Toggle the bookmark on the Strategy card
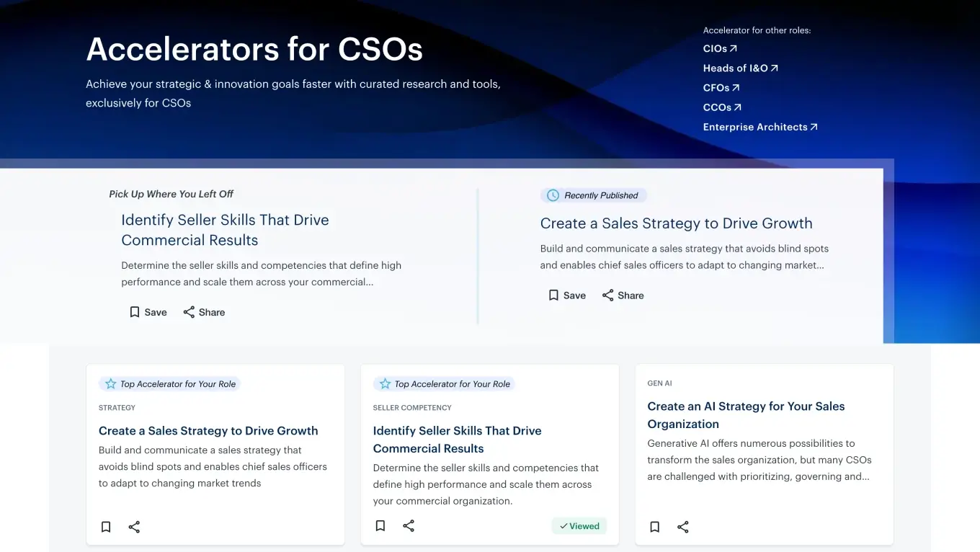The width and height of the screenshot is (980, 552). coord(106,527)
